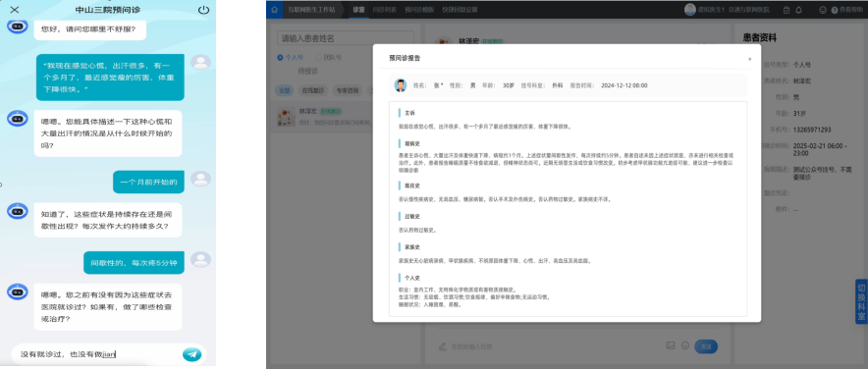Click the 既往史 section heading
This screenshot has height=370, width=868.
(x=412, y=185)
